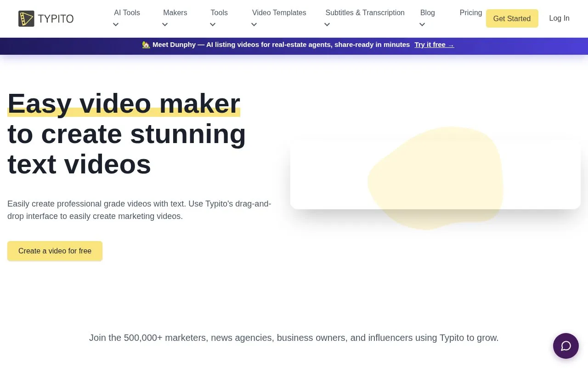Follow the Try it free link
The image size is (588, 368).
(434, 45)
